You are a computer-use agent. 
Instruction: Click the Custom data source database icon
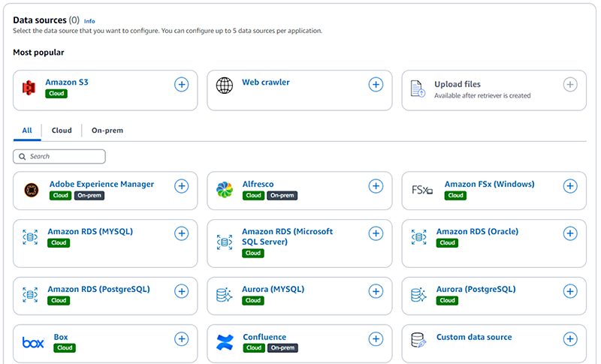pyautogui.click(x=418, y=340)
